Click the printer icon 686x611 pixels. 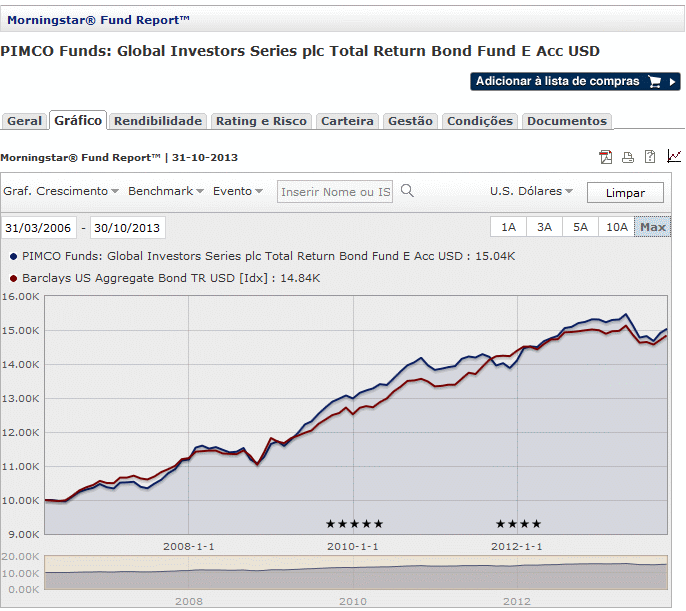point(628,157)
